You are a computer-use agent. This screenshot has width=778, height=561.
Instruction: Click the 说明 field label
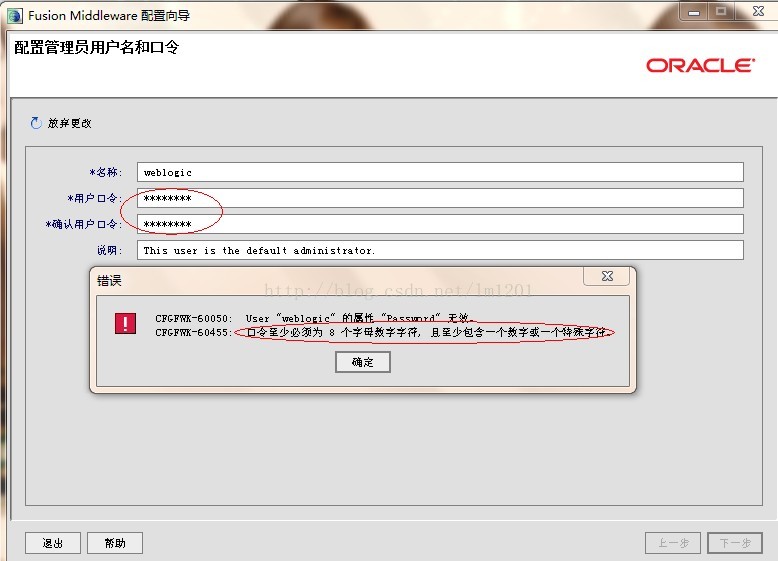(x=109, y=250)
